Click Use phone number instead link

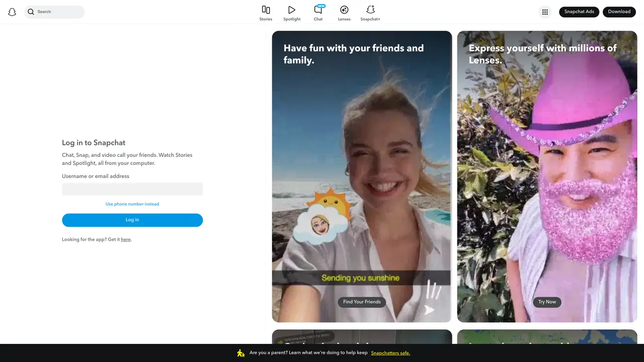pos(132,204)
